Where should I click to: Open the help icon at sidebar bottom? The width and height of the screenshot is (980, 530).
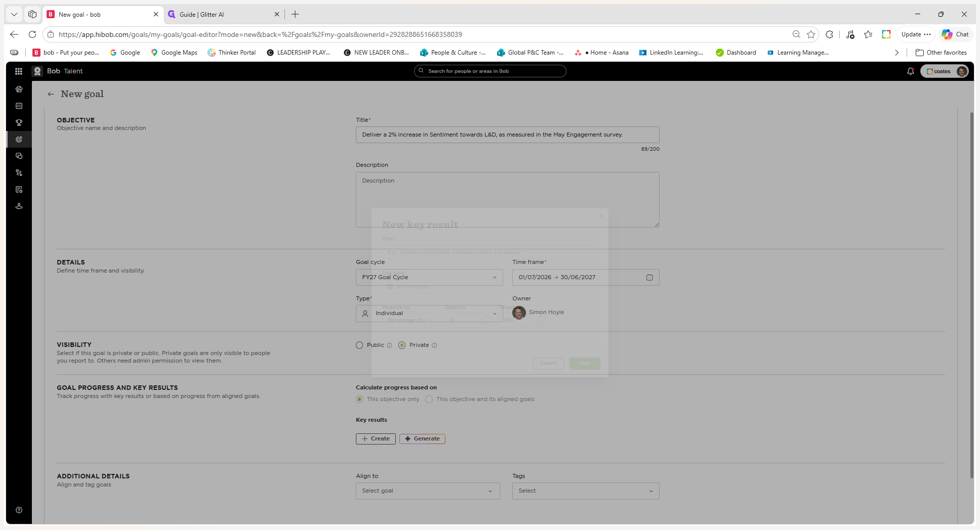[x=19, y=510]
